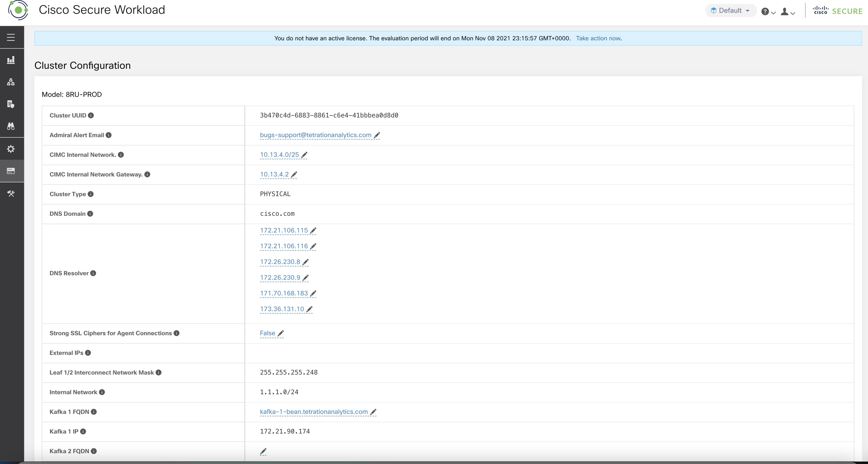Click info icon next to Internal Network
Image resolution: width=868 pixels, height=464 pixels.
(x=102, y=392)
